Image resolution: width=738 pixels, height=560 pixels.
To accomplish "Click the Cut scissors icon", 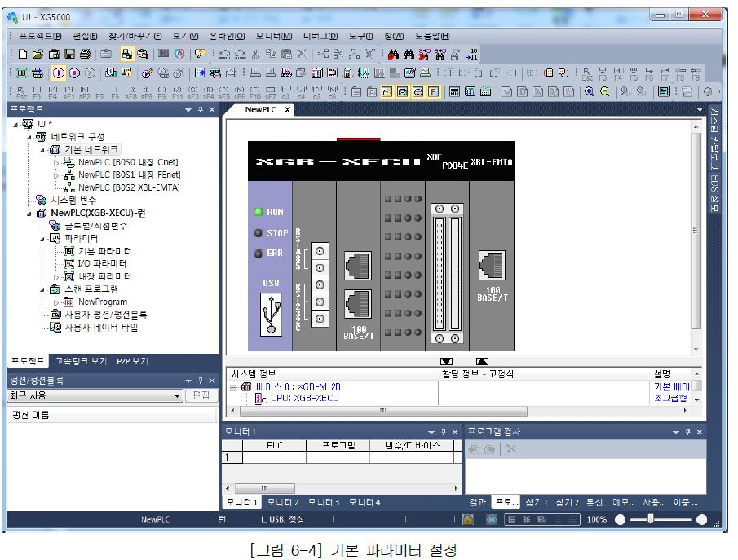I will click(x=255, y=54).
